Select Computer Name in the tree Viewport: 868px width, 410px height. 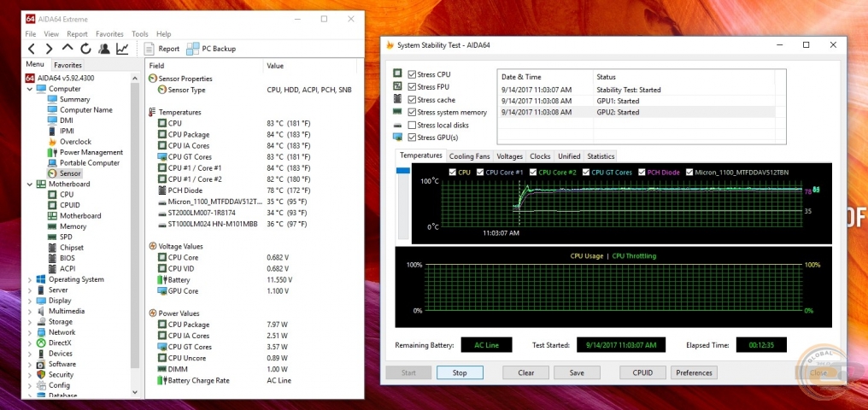[x=85, y=110]
